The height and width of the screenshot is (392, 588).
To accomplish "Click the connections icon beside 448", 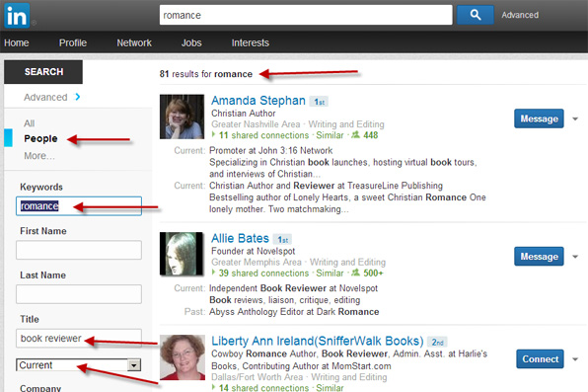I will [x=355, y=135].
